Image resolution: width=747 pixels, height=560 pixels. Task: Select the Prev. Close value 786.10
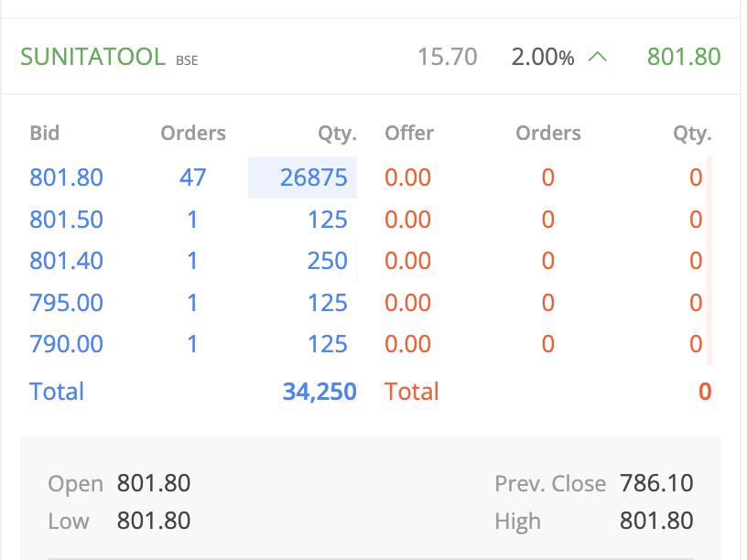[656, 483]
